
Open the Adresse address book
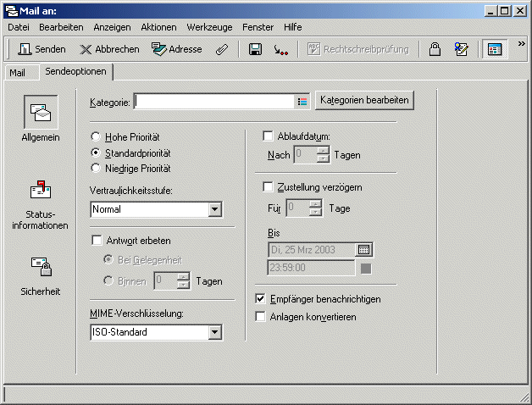176,49
